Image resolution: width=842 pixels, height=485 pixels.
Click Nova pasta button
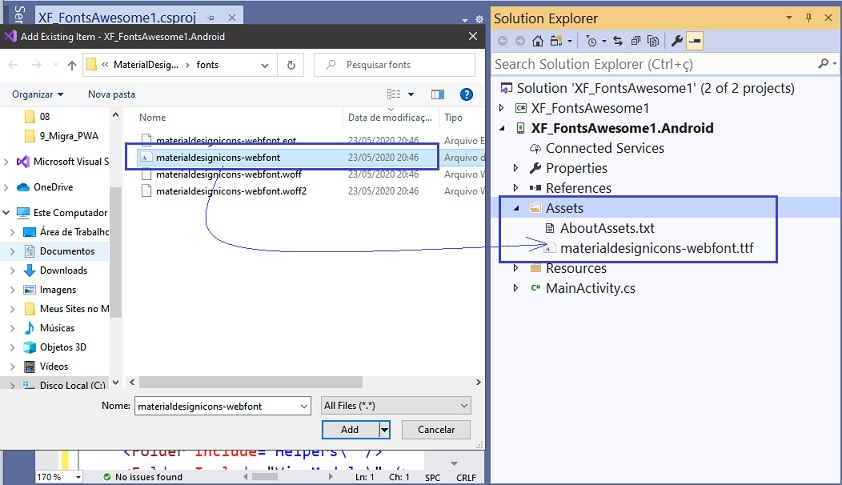point(112,95)
